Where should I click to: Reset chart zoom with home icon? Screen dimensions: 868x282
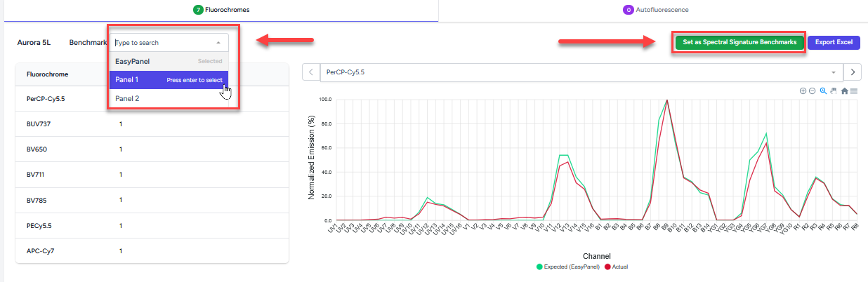coord(844,91)
